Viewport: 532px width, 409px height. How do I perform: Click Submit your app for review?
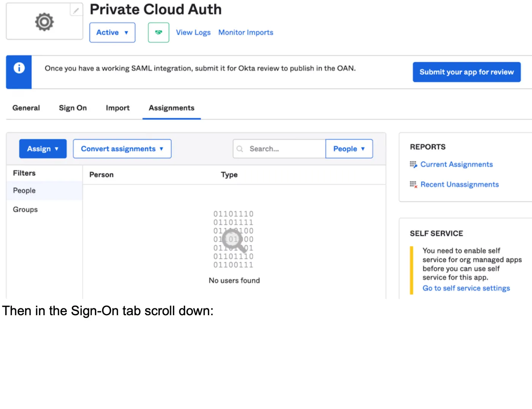click(467, 72)
